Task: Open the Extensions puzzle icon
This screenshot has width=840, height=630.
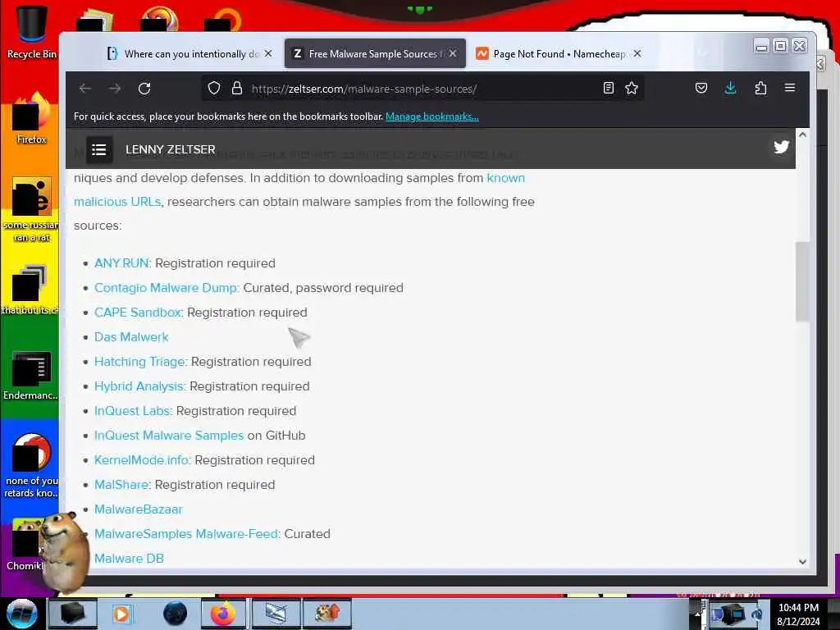Action: click(760, 88)
